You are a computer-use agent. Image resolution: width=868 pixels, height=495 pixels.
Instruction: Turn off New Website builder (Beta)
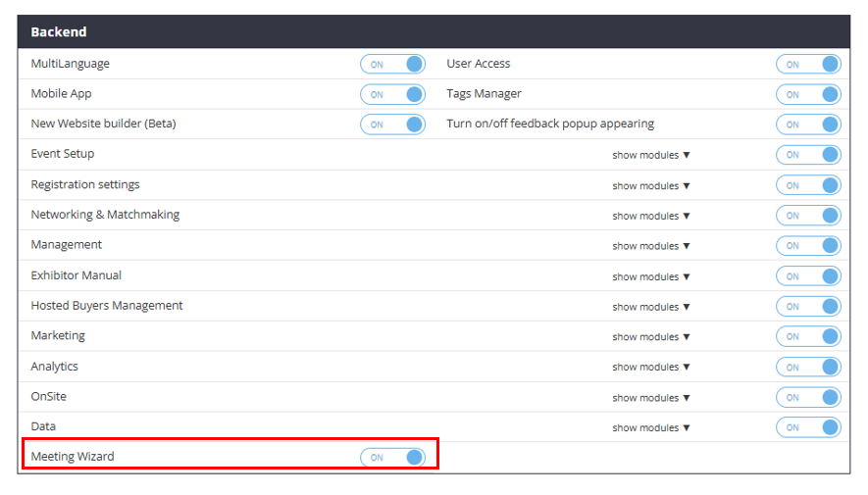[392, 124]
